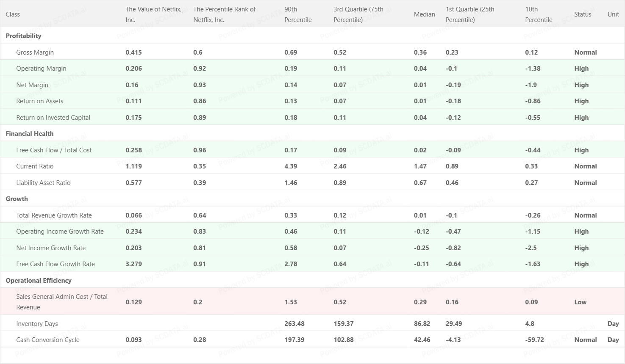Click the Class column header
The height and width of the screenshot is (364, 625).
(13, 14)
